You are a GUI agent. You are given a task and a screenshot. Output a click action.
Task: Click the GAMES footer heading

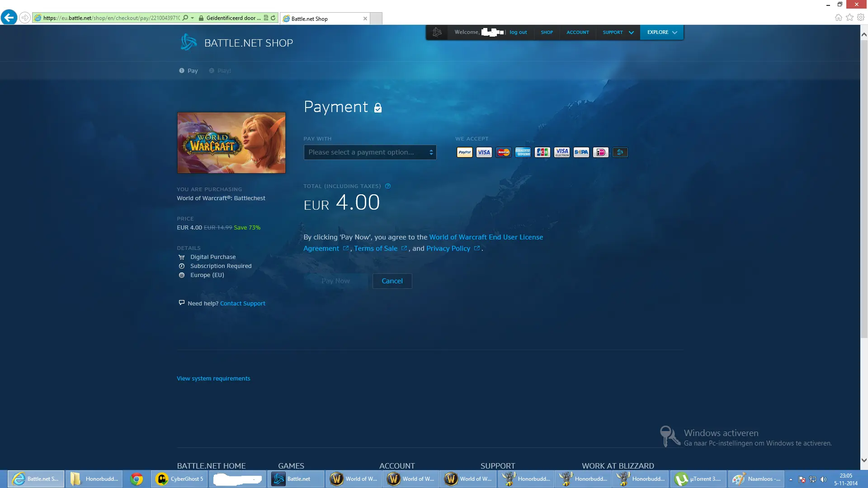click(x=291, y=466)
